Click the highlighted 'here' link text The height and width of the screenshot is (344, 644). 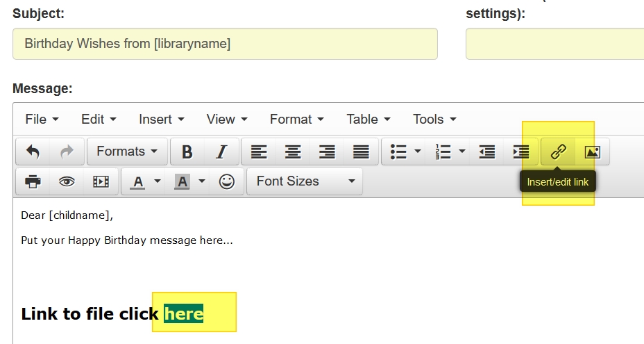[184, 314]
